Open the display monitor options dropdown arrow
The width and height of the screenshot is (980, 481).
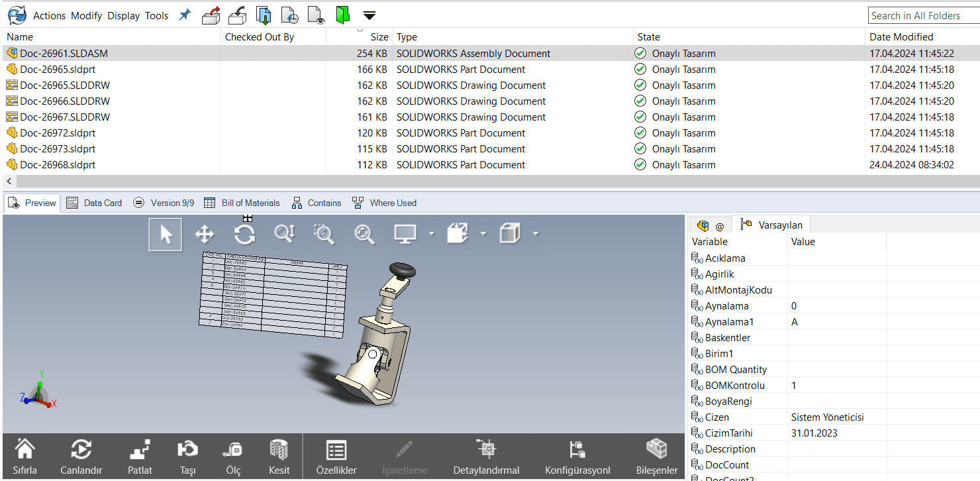(432, 234)
